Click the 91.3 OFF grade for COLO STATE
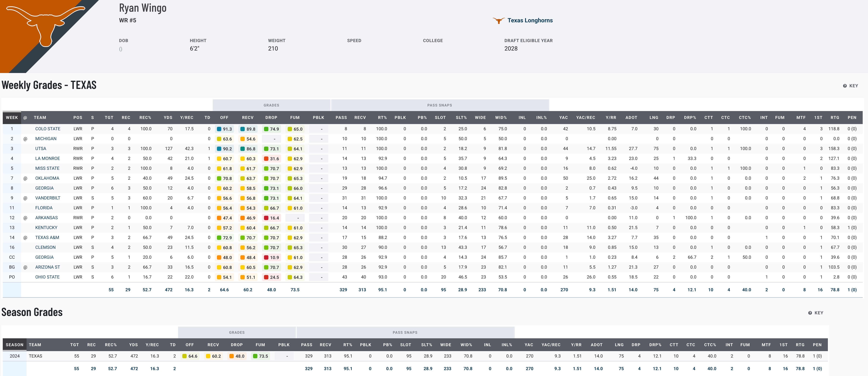 pyautogui.click(x=224, y=129)
